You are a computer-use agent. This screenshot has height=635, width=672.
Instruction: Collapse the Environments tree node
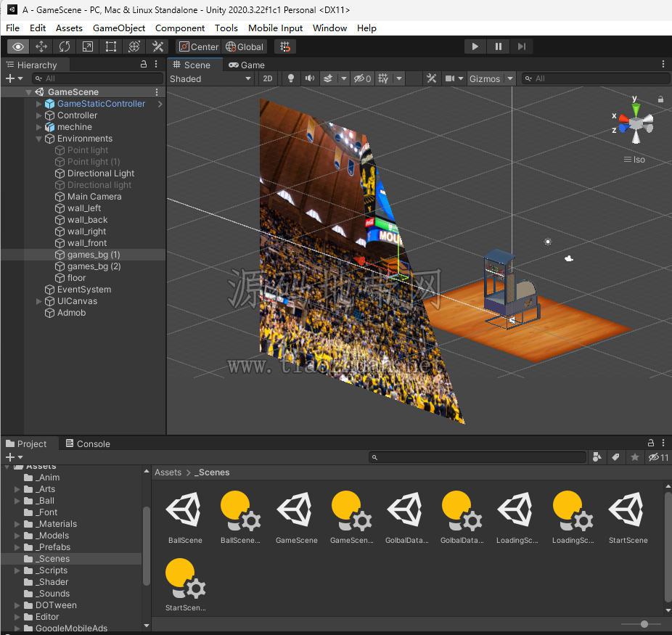pyautogui.click(x=38, y=139)
